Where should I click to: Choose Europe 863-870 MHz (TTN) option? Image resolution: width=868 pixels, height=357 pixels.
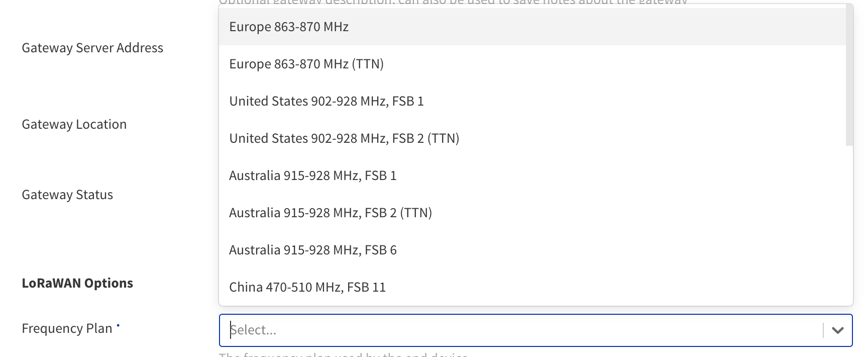pos(306,64)
